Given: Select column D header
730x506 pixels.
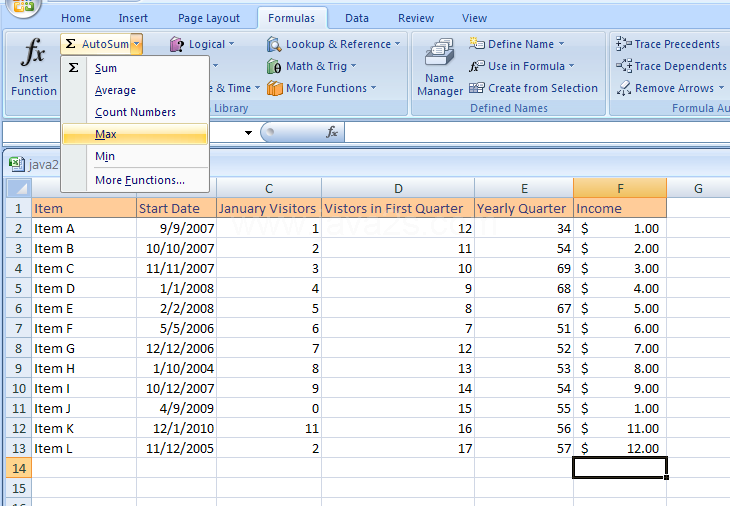Looking at the screenshot, I should 398,189.
